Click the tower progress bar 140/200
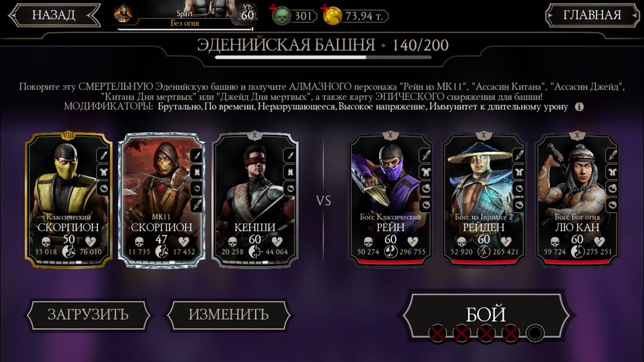The height and width of the screenshot is (362, 644). (323, 57)
